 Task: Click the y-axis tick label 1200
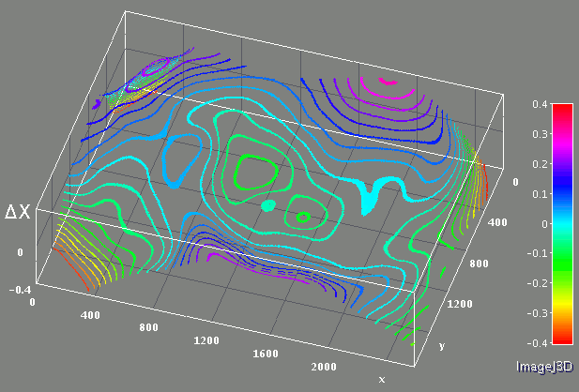point(460,304)
